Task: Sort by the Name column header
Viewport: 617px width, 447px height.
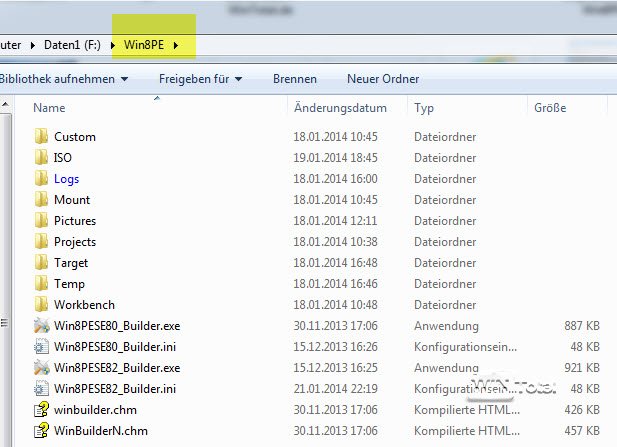Action: coord(49,108)
